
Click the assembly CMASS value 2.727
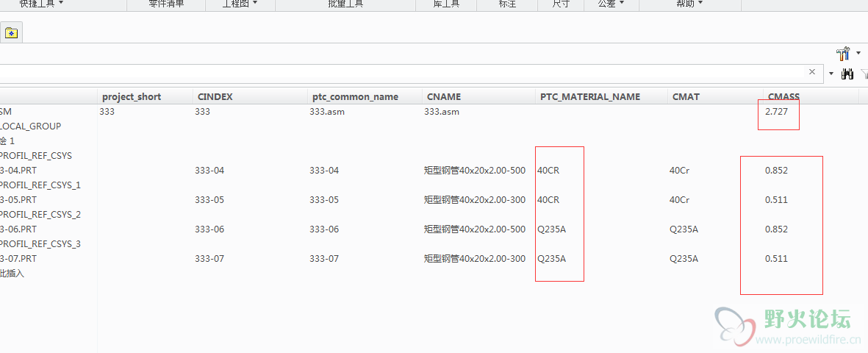coord(775,111)
